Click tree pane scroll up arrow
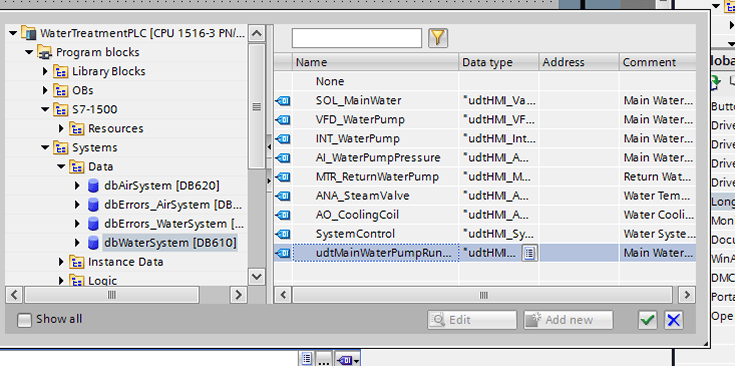This screenshot has width=735, height=366. click(256, 34)
